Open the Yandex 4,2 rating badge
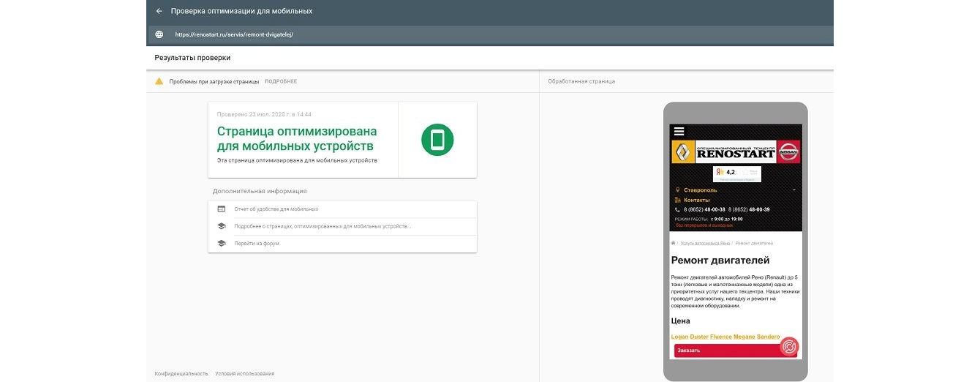 (737, 174)
